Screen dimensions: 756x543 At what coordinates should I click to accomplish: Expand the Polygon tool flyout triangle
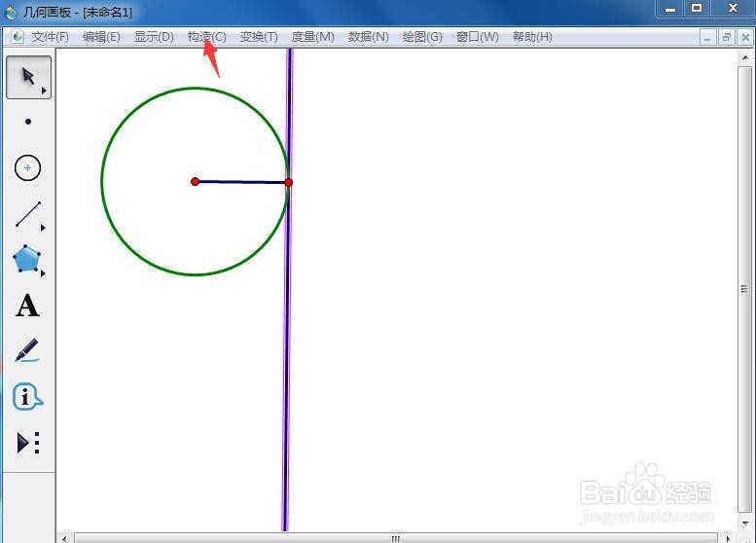[43, 273]
